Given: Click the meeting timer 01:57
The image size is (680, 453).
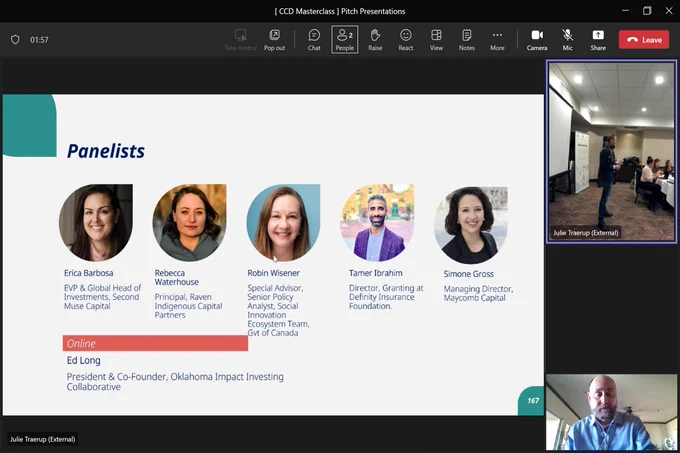Looking at the screenshot, I should tap(39, 40).
